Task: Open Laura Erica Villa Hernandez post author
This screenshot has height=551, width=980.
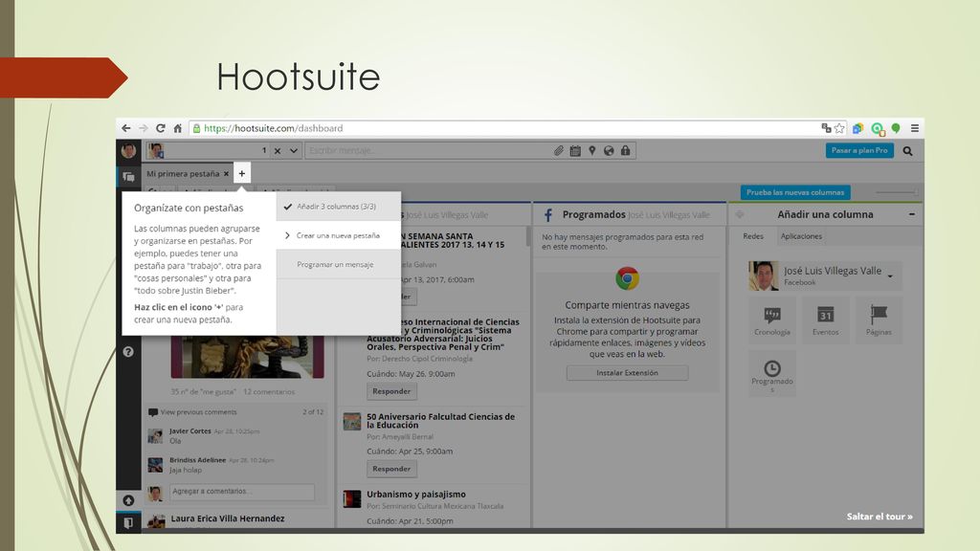Action: coord(228,518)
